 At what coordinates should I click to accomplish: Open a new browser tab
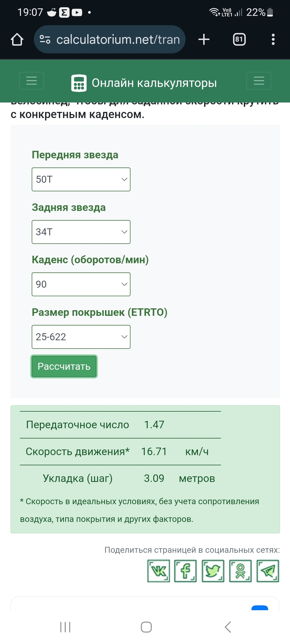(204, 39)
